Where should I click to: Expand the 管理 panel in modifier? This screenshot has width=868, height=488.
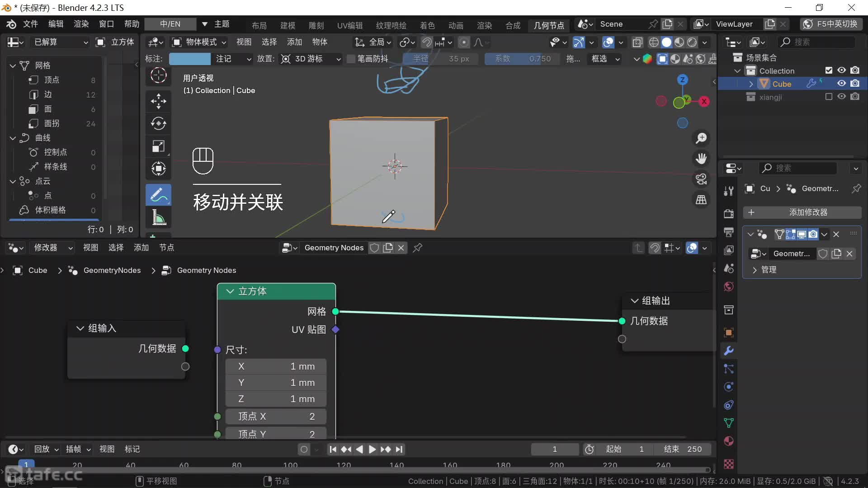pos(755,270)
